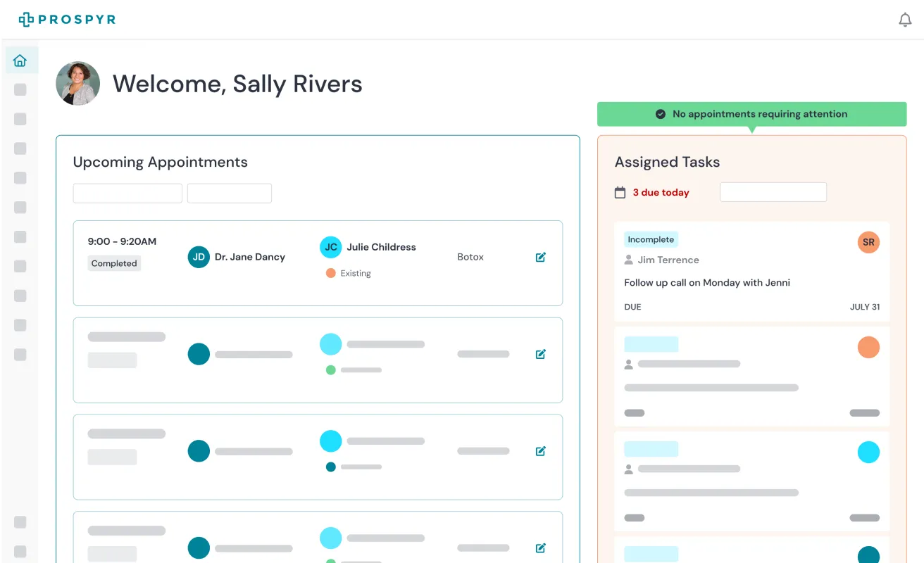The image size is (924, 563).
Task: Click the person icon beside Jim Terrence
Action: [629, 260]
